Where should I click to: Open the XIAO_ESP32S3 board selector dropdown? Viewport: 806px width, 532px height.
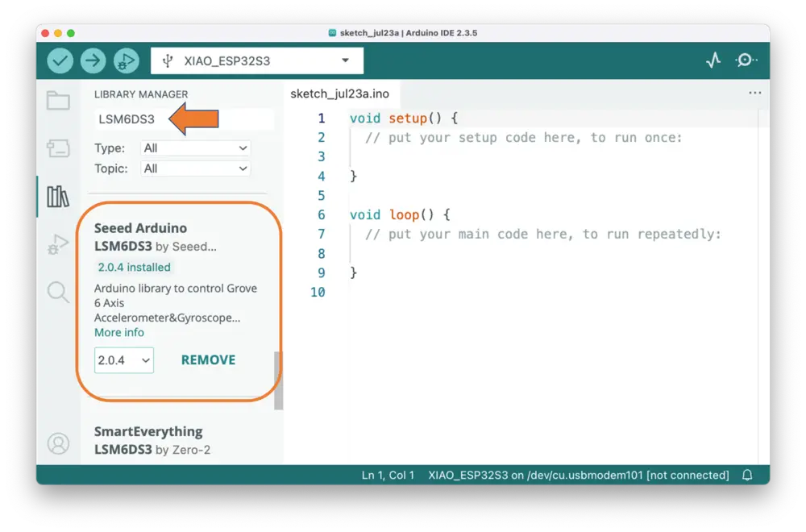coord(257,60)
